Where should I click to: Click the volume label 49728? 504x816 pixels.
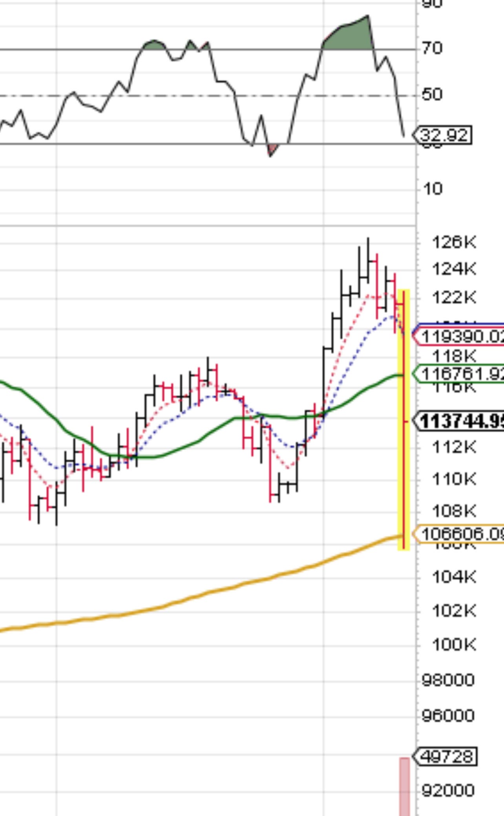point(446,756)
